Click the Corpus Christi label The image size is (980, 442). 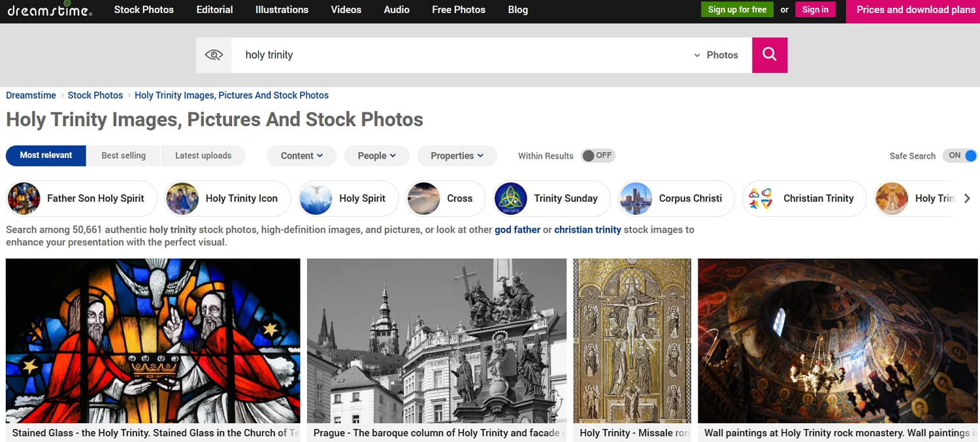point(691,198)
